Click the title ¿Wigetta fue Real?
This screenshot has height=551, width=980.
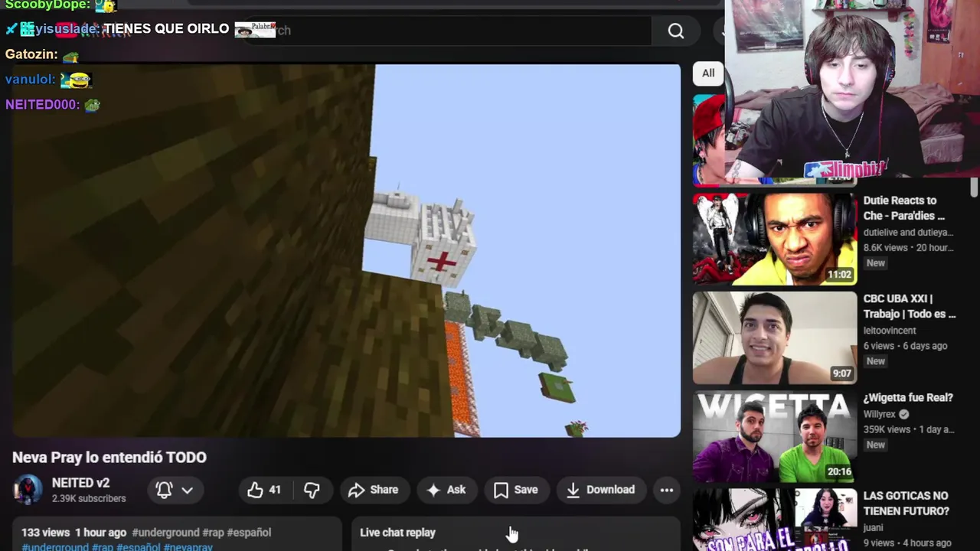pyautogui.click(x=908, y=398)
